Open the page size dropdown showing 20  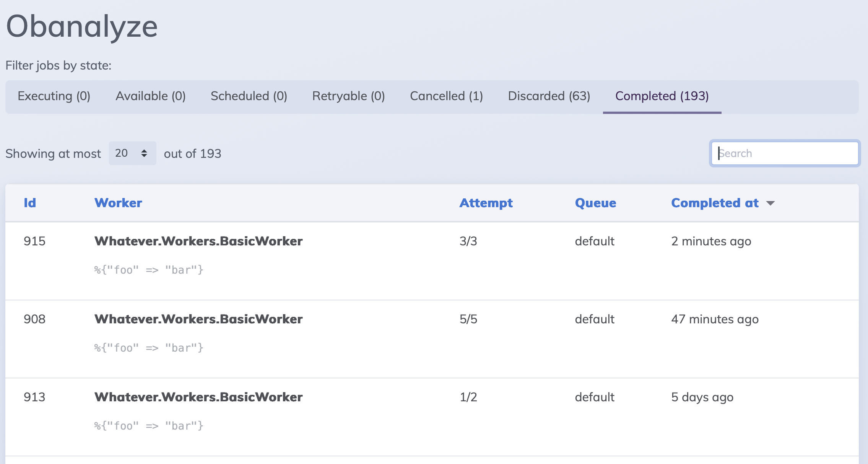[x=132, y=153]
